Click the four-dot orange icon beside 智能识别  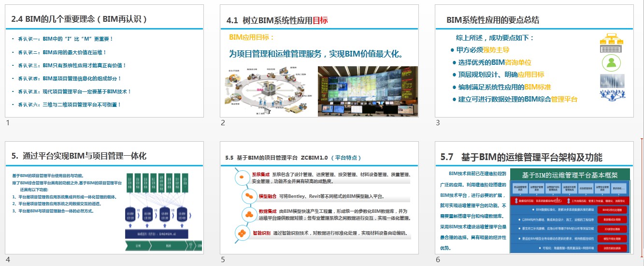[x=242, y=233]
